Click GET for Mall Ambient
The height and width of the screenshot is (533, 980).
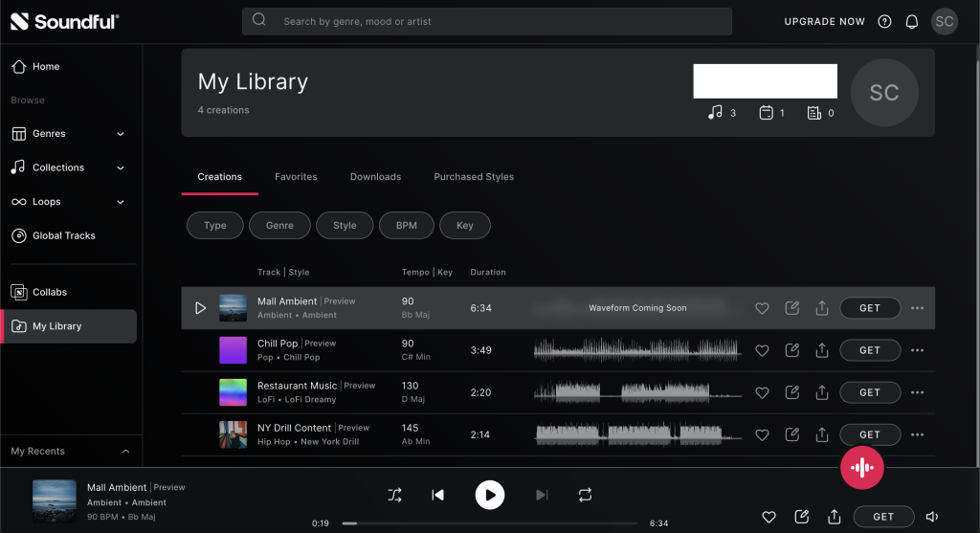pos(870,308)
